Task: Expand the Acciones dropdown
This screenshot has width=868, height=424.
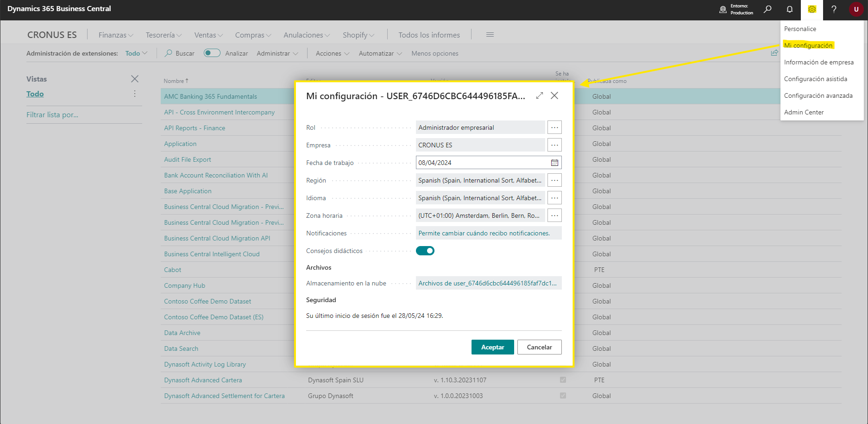Action: [333, 53]
